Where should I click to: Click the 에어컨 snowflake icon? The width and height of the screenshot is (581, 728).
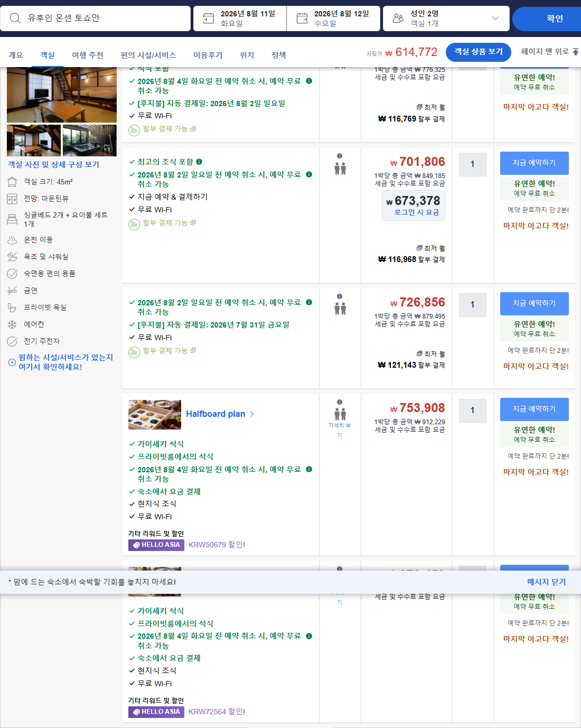[x=12, y=324]
